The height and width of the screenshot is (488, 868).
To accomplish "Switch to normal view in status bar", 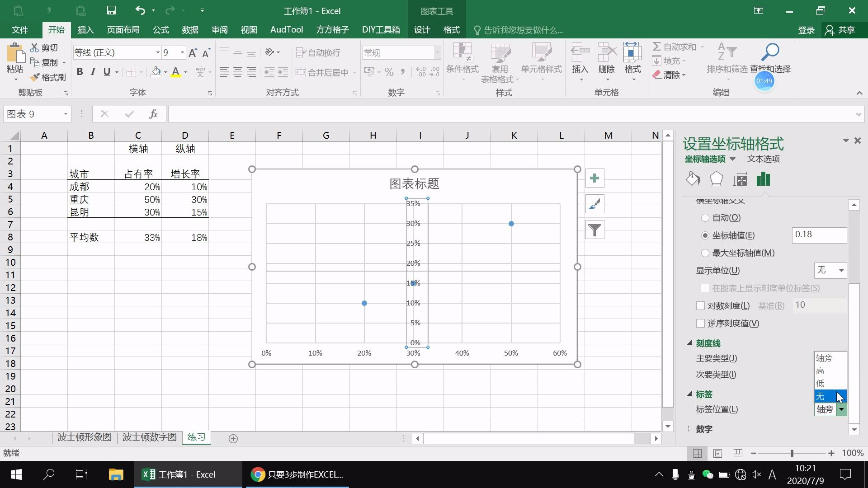I will tap(698, 453).
